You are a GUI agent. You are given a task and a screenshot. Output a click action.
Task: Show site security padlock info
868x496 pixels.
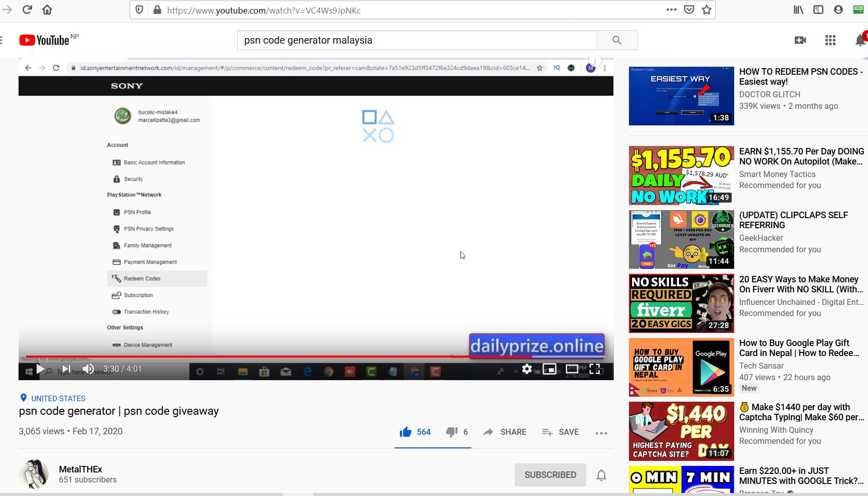click(157, 10)
